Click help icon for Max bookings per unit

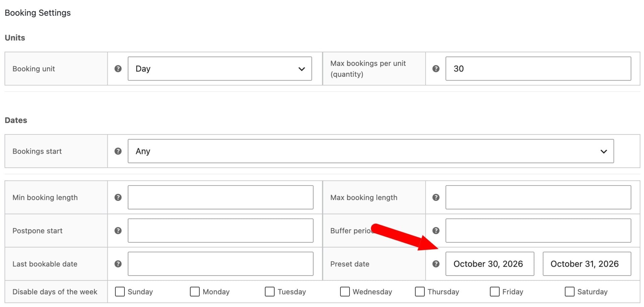pyautogui.click(x=436, y=69)
